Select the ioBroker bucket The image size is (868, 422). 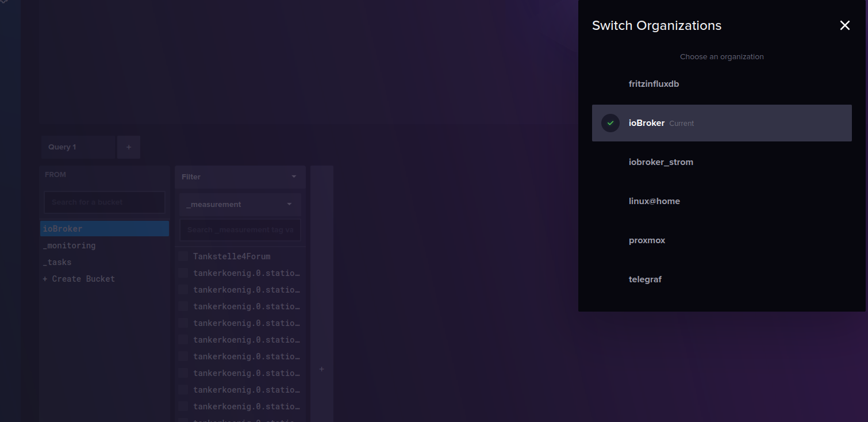[105, 229]
